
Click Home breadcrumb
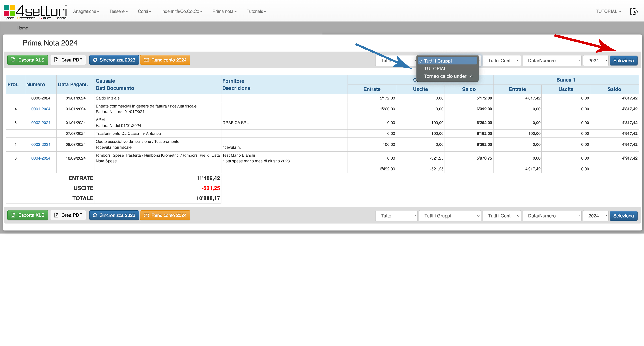tap(22, 28)
